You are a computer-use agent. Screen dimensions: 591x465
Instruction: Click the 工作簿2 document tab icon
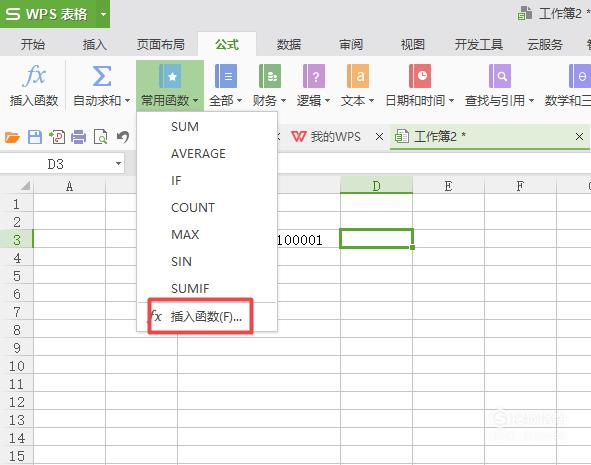[402, 136]
